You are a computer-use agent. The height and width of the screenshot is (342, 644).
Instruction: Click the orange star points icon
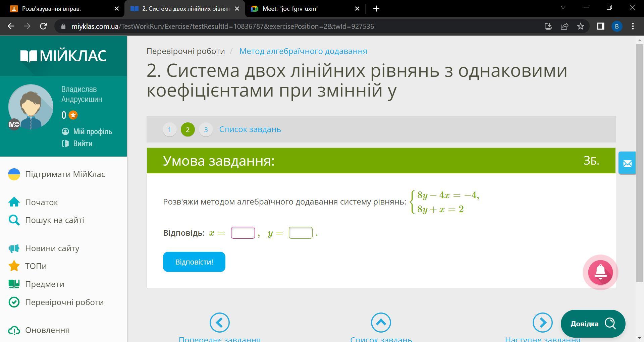(x=73, y=115)
